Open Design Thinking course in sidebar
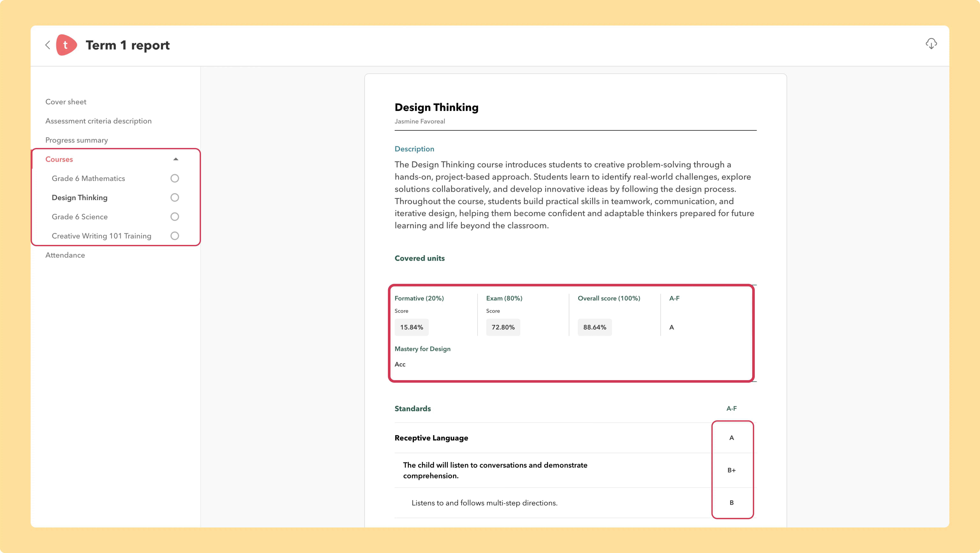Viewport: 980px width, 553px height. [x=79, y=197]
